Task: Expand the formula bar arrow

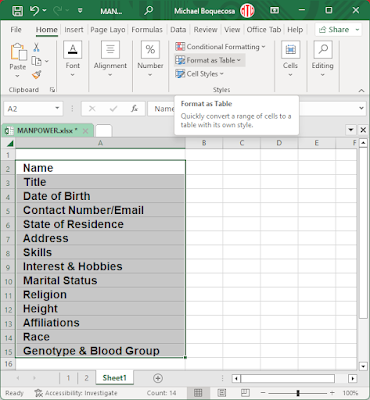Action: [x=361, y=108]
